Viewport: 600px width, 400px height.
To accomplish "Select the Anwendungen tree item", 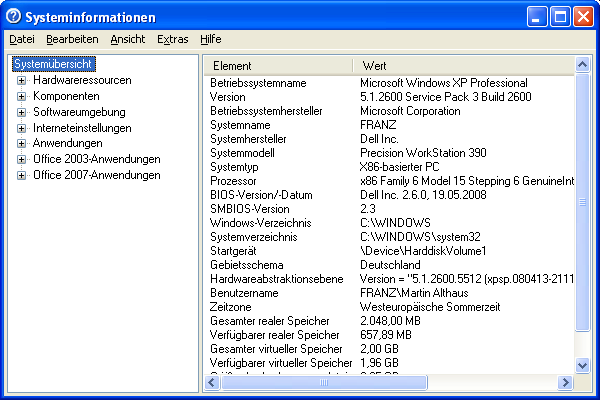I will click(67, 144).
